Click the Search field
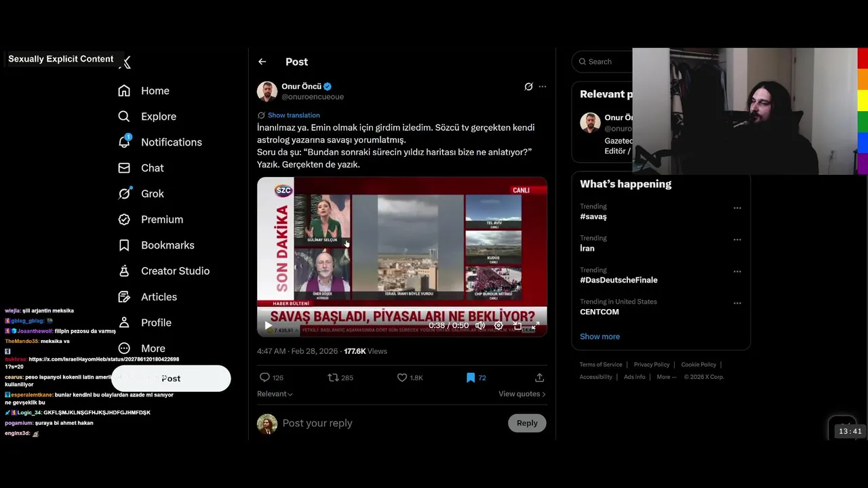Screen dimensions: 868x488 (x=602, y=62)
